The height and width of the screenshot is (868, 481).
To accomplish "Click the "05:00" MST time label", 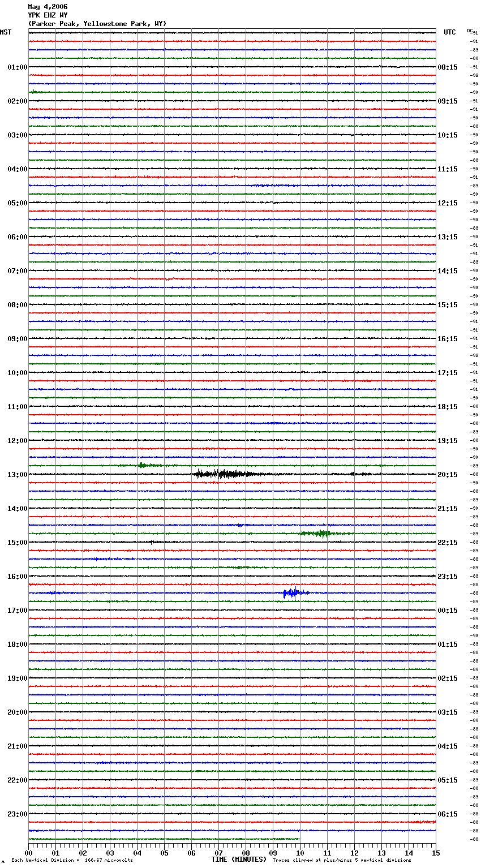I will click(18, 203).
